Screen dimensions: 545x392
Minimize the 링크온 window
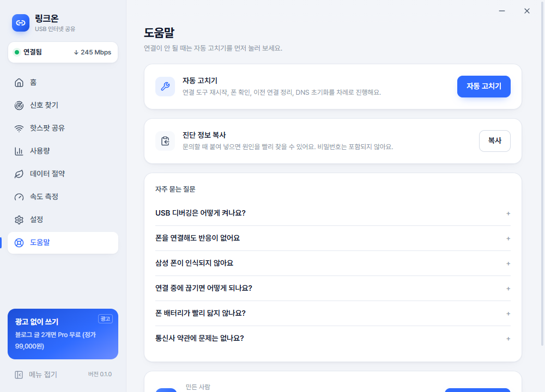coord(502,11)
